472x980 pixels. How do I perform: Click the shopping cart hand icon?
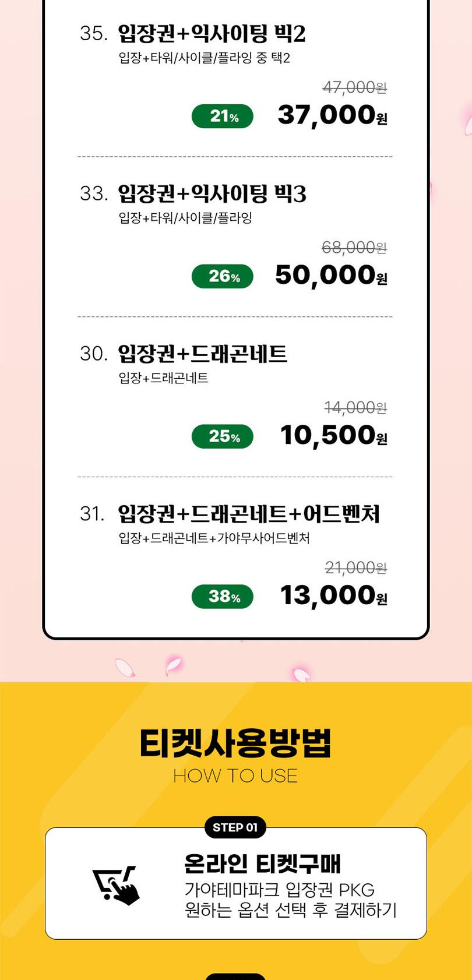pos(116,885)
